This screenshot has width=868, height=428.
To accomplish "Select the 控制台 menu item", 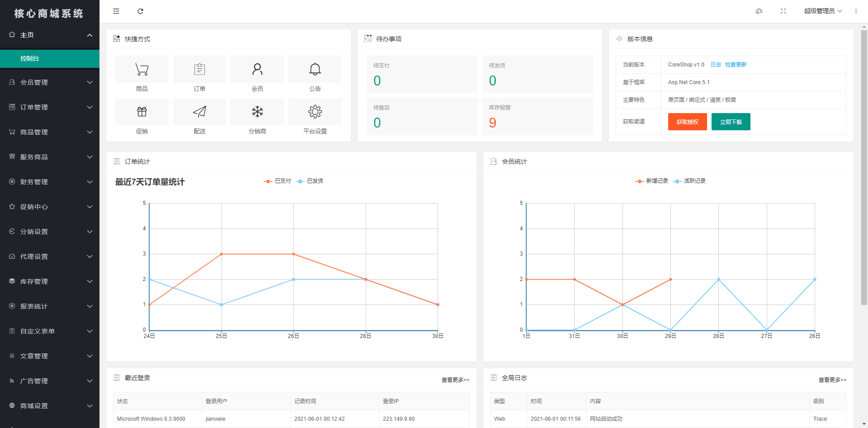I will point(50,59).
